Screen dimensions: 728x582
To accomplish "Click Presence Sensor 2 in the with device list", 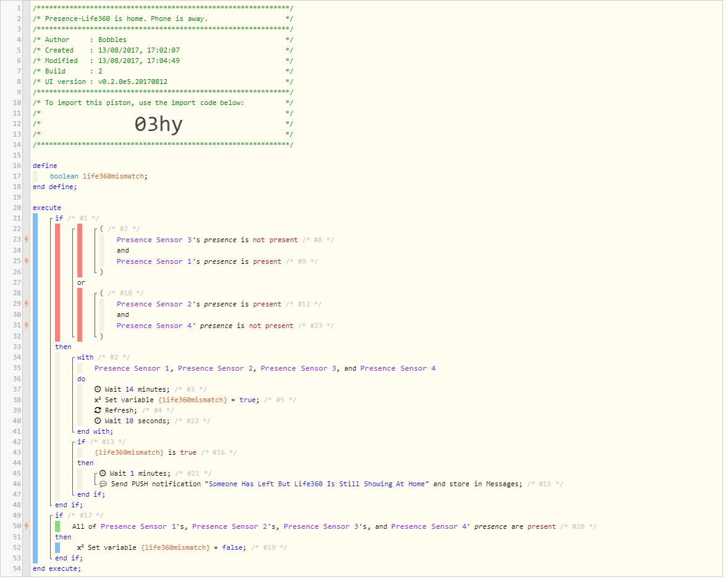I will click(x=216, y=368).
